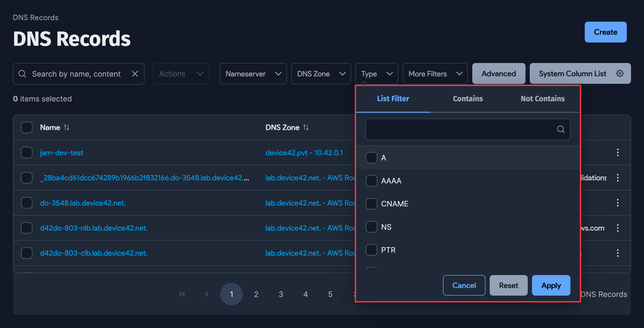Open the Actions dropdown
Viewport: 644px width, 328px height.
(181, 74)
